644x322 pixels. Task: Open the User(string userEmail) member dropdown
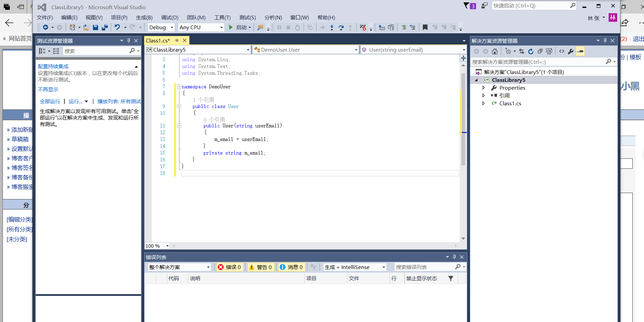[x=413, y=50]
